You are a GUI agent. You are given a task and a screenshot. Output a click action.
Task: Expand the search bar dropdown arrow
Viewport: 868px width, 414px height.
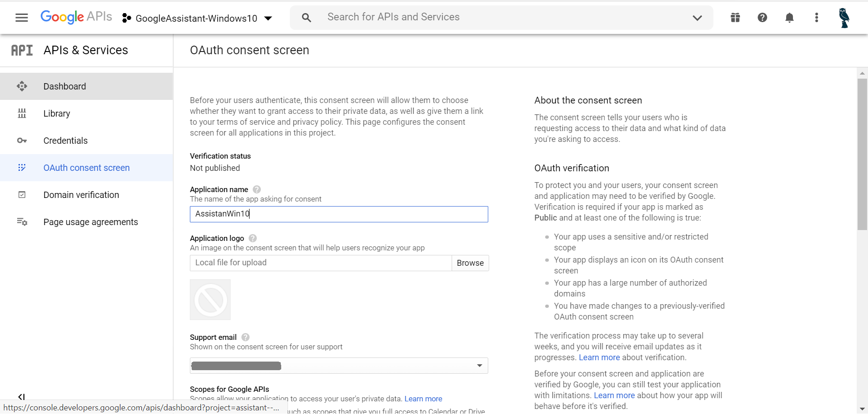697,18
